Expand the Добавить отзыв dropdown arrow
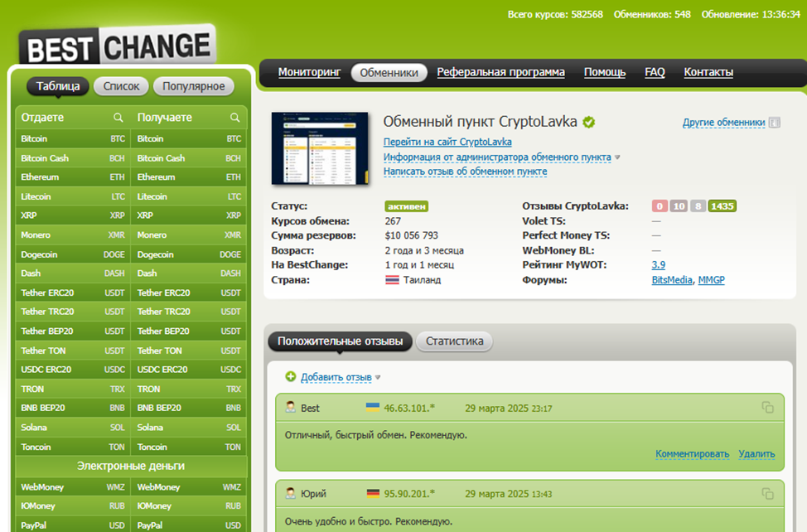Screen dimensions: 807x532 (x=378, y=377)
